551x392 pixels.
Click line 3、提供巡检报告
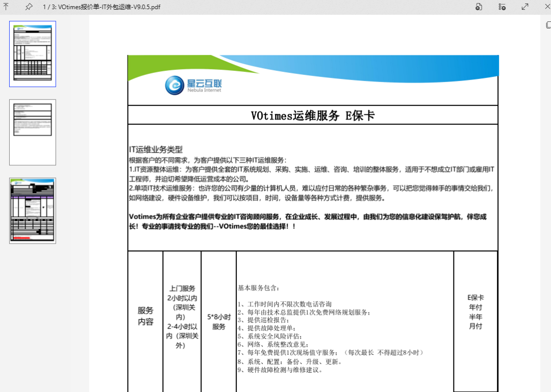point(264,320)
